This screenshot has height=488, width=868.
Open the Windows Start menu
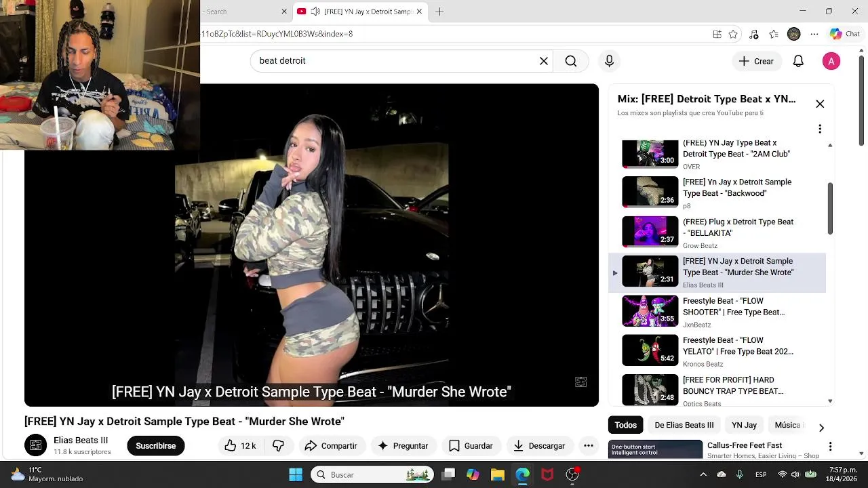[x=296, y=474]
